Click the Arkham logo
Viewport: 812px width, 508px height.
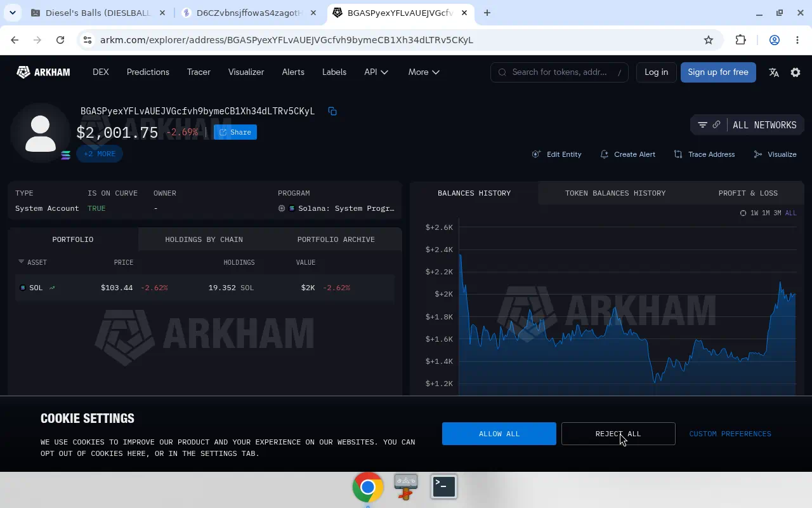(x=43, y=72)
